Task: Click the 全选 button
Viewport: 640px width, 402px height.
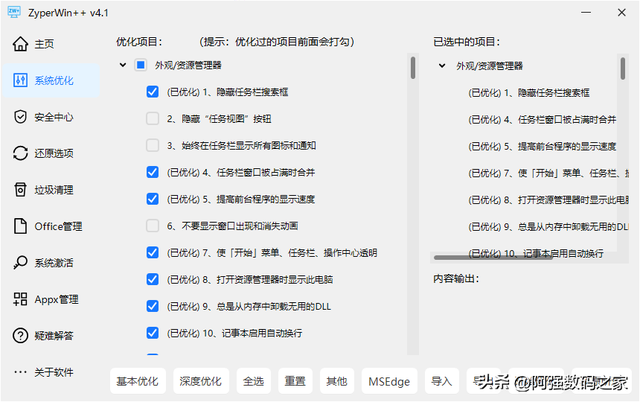Action: pyautogui.click(x=253, y=381)
